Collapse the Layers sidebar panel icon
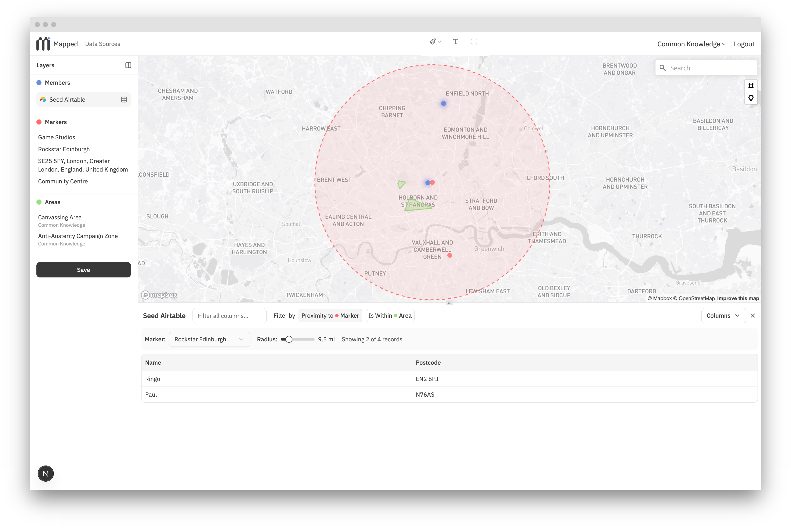The height and width of the screenshot is (532, 791). 128,65
